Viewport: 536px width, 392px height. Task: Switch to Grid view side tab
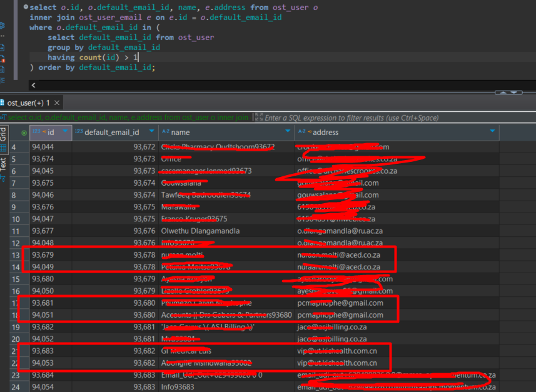[3, 134]
